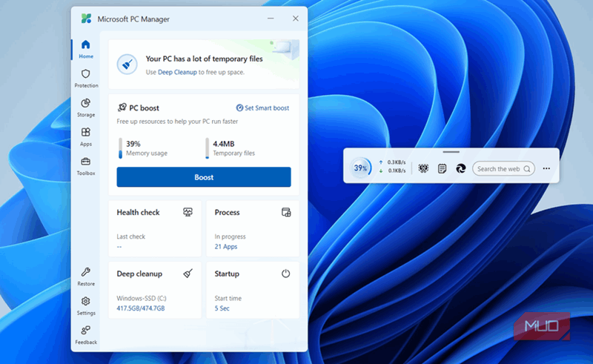
Task: Launch Edge from the floating toolbar
Action: pos(460,169)
